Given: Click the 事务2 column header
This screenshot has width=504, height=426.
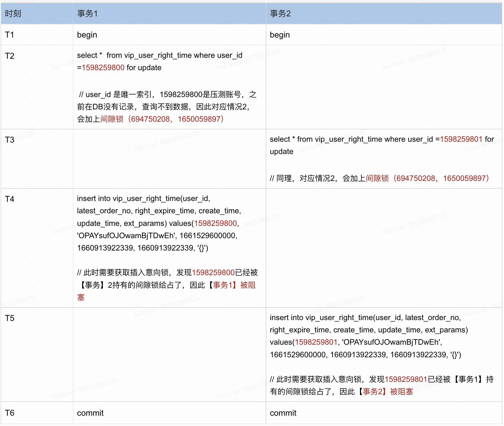Looking at the screenshot, I should click(x=280, y=13).
